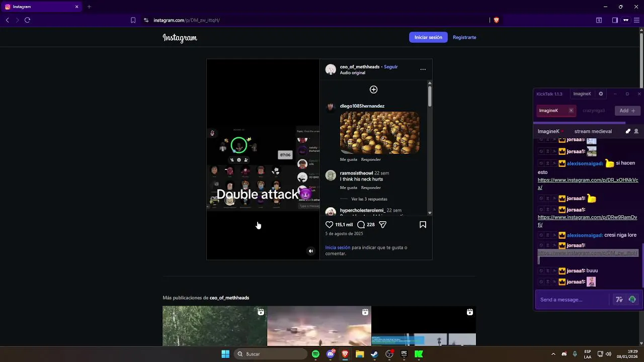Open the minions image in diego1085hernandez's comment
The width and height of the screenshot is (644, 362).
(380, 133)
